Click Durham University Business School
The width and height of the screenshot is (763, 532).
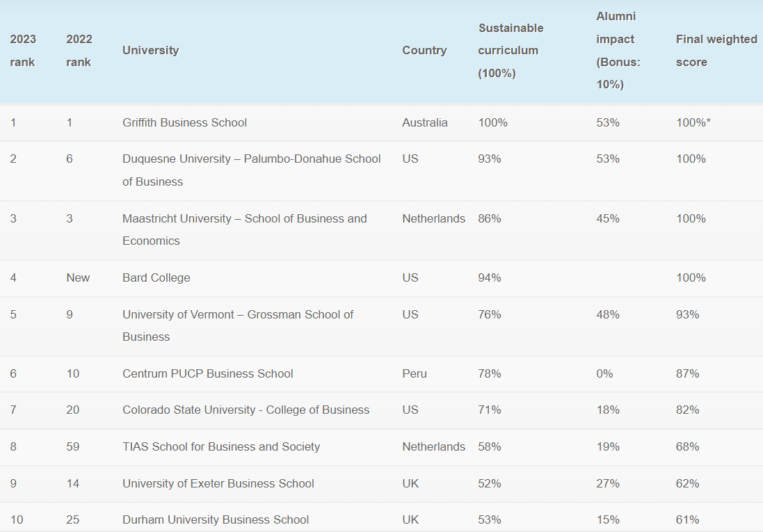[x=216, y=519]
